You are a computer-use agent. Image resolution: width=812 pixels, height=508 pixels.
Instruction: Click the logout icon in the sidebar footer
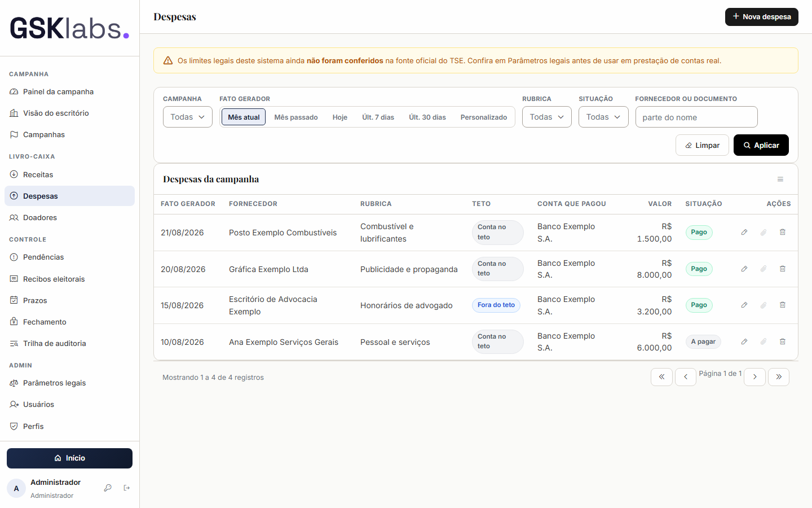click(x=127, y=488)
